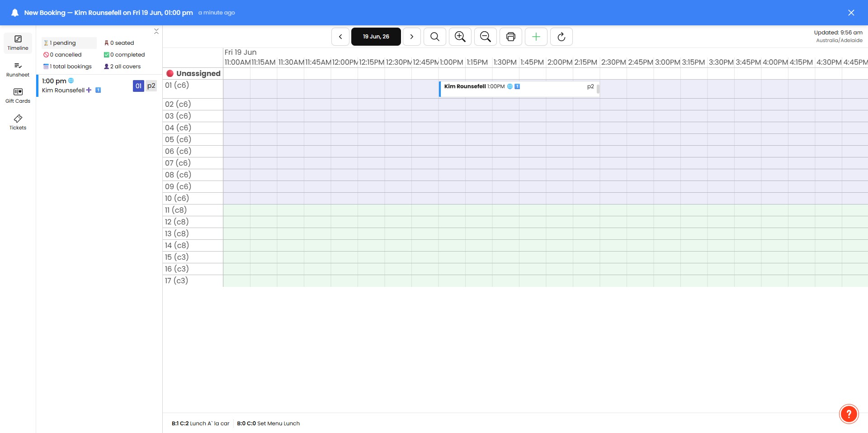Click plus icon beside Kim Rounsefell name
The width and height of the screenshot is (868, 433).
[x=89, y=90]
